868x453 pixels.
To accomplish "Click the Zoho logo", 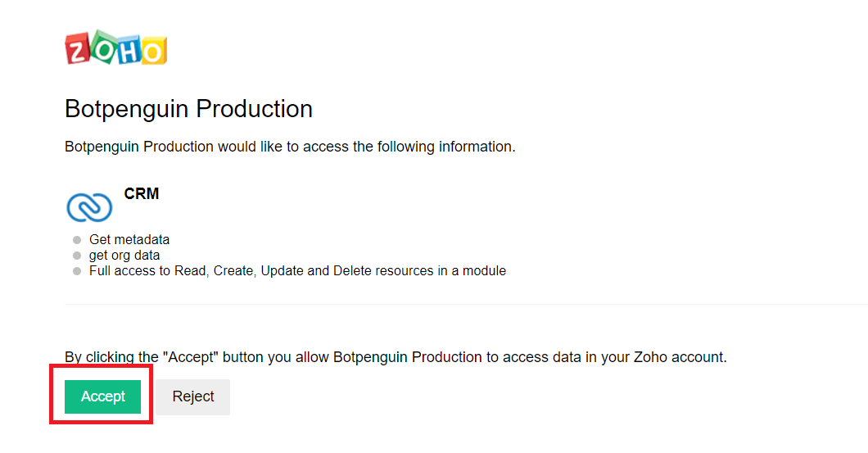I will tap(115, 49).
